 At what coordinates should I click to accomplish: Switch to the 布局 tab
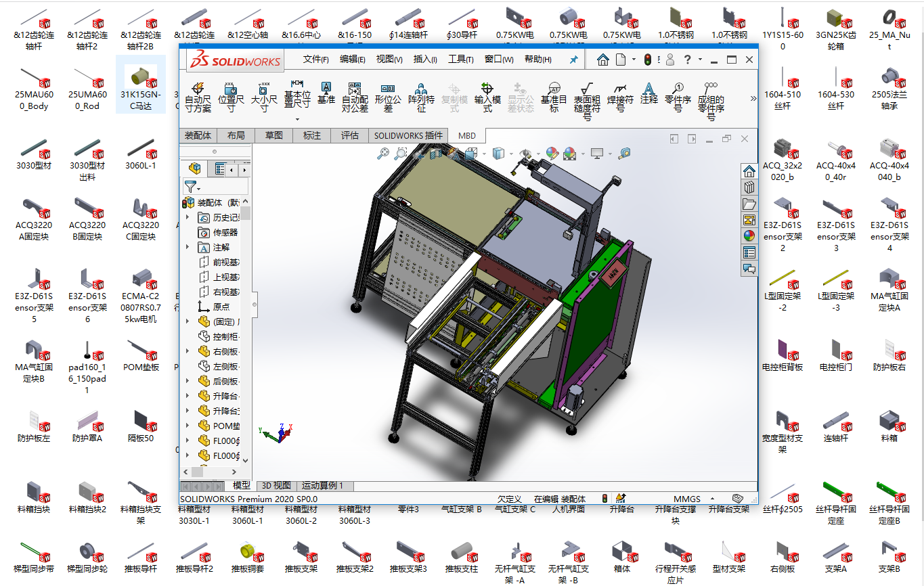coord(236,135)
